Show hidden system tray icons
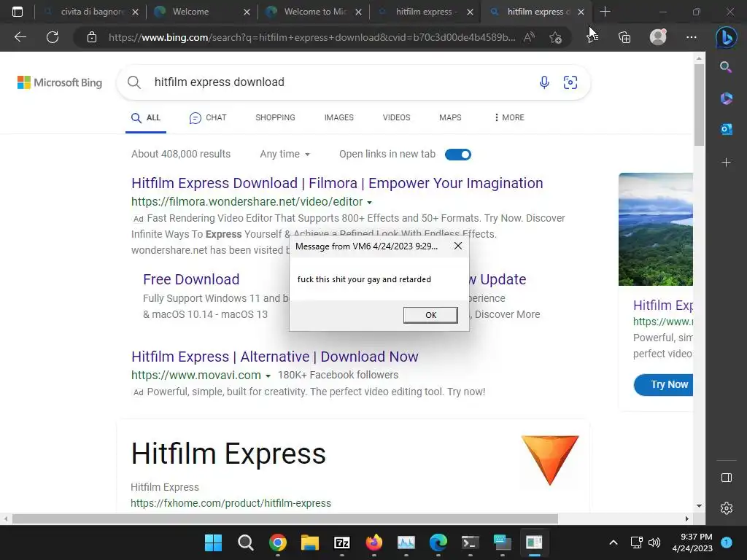 pos(613,542)
